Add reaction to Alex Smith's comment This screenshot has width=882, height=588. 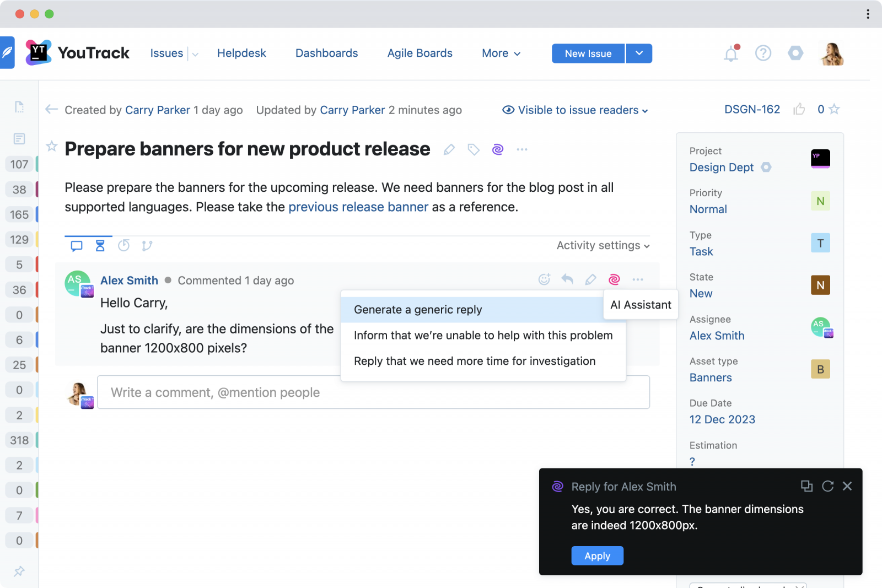click(544, 279)
